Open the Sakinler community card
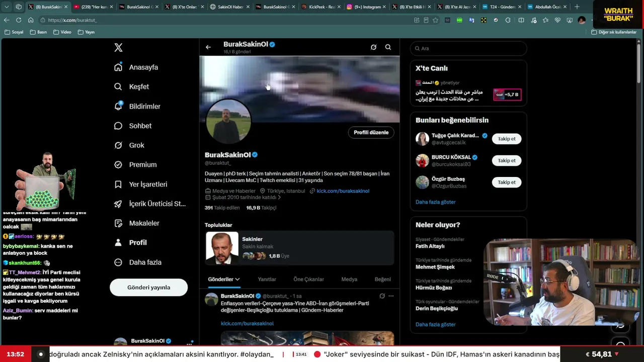The height and width of the screenshot is (362, 644). point(299,247)
